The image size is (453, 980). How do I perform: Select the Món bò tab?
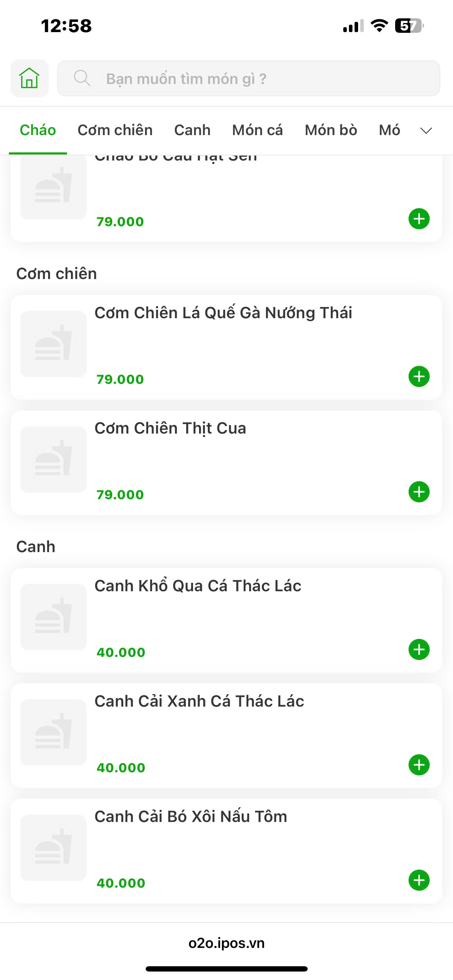point(331,131)
